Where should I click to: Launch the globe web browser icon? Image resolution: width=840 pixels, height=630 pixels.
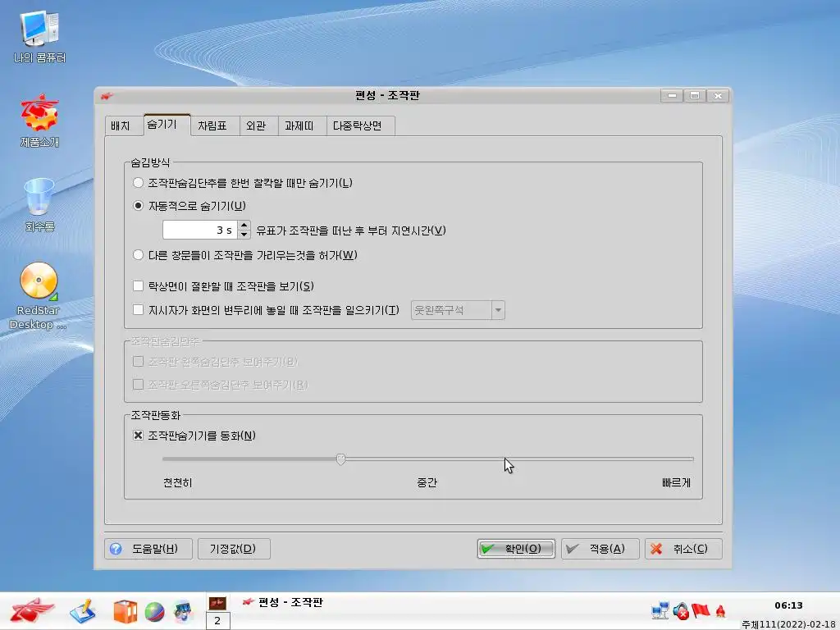point(154,612)
